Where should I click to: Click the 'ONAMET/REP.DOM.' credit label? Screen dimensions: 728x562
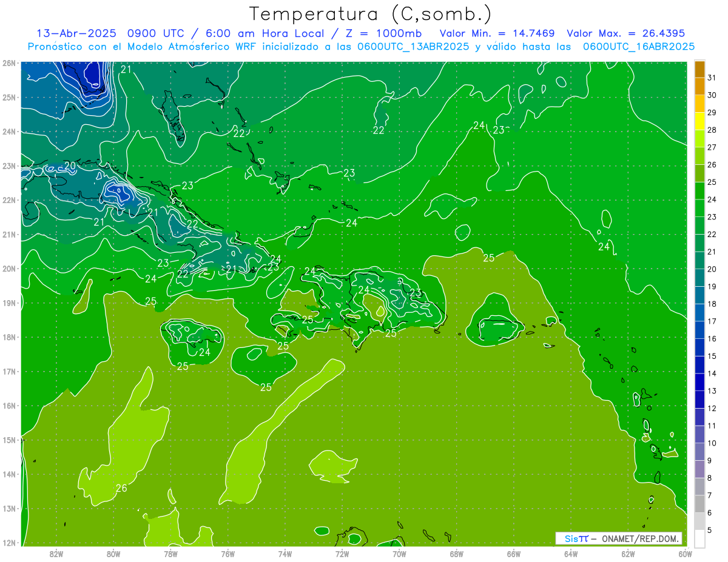[x=641, y=538]
